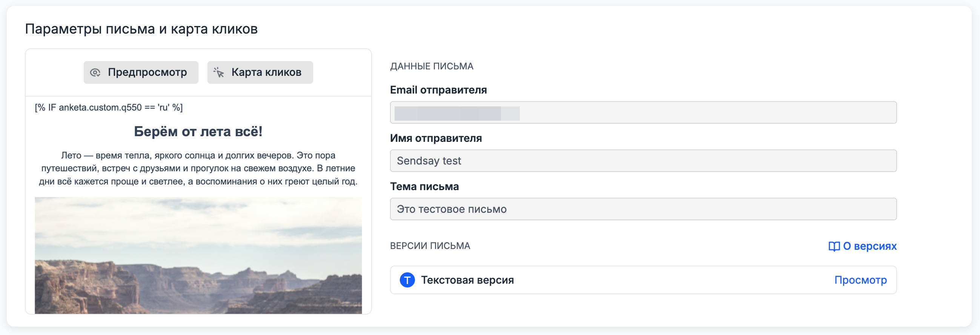Switch to Карта кликов click map
Viewport: 980px width, 335px height.
click(260, 72)
